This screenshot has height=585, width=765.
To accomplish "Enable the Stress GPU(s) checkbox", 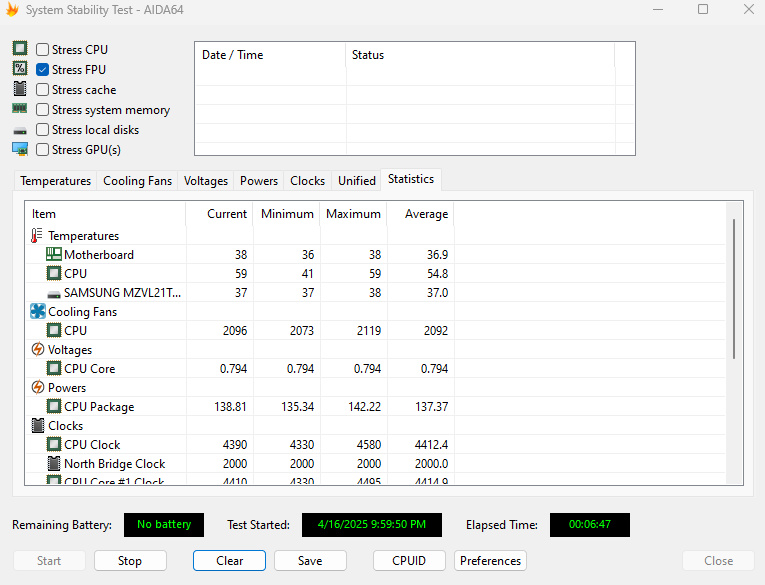I will (42, 150).
